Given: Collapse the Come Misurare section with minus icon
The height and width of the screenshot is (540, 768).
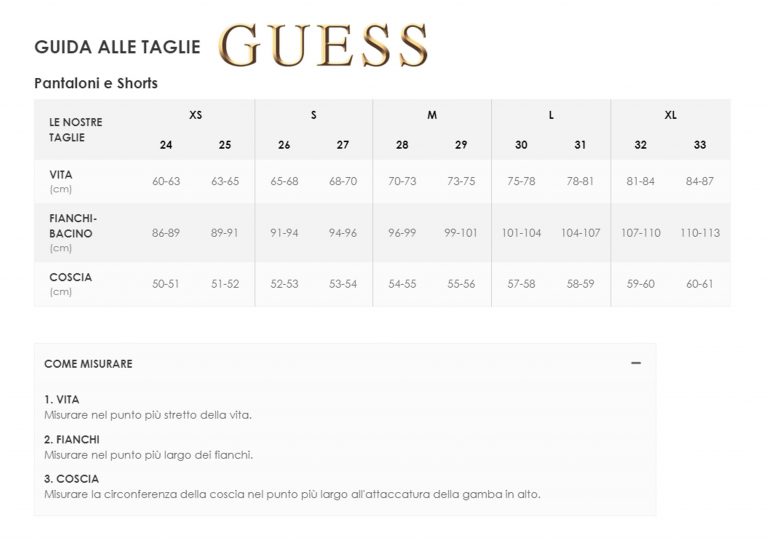Looking at the screenshot, I should click(x=636, y=363).
